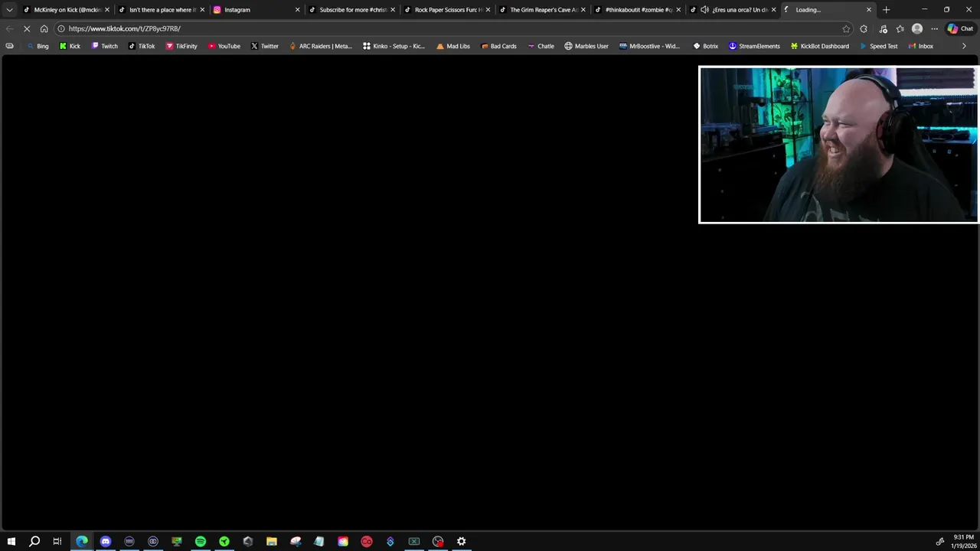980x551 pixels.
Task: Show more bookmarks chevron
Action: click(x=964, y=46)
